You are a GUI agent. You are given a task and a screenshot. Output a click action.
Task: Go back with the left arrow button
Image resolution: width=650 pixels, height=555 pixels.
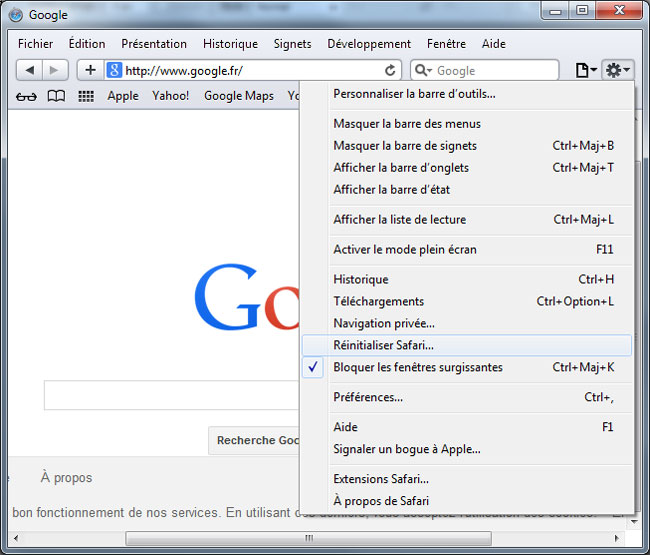pos(29,70)
